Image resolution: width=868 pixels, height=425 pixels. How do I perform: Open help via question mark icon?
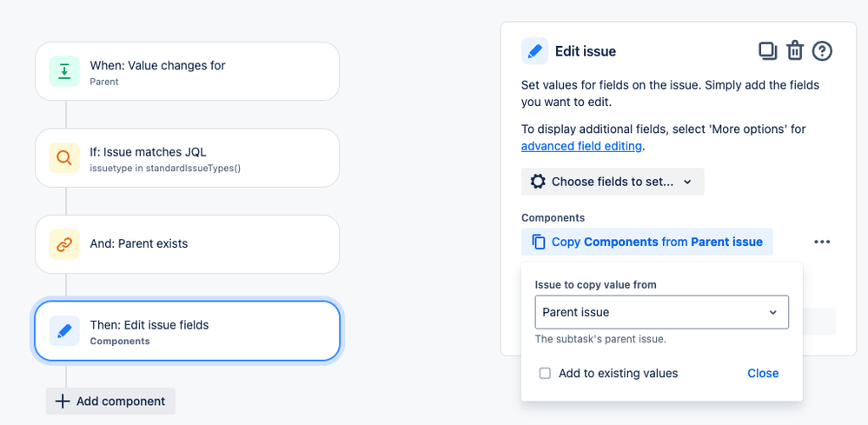822,51
